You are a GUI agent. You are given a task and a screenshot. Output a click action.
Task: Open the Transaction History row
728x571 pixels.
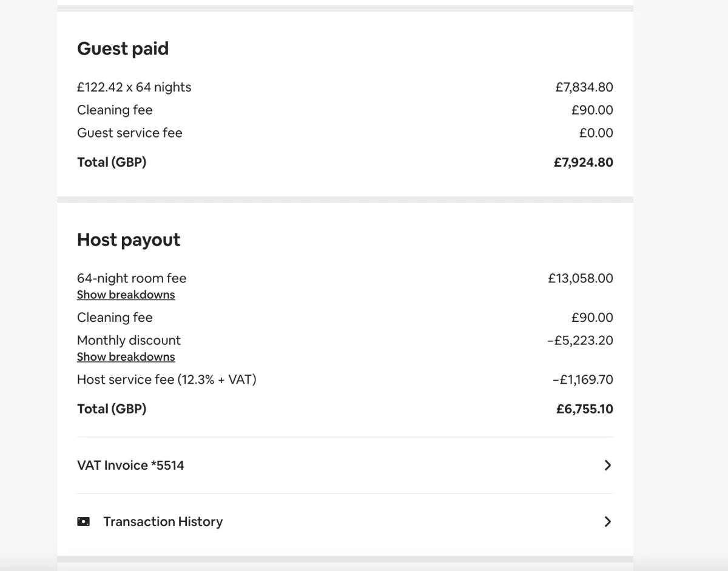345,521
